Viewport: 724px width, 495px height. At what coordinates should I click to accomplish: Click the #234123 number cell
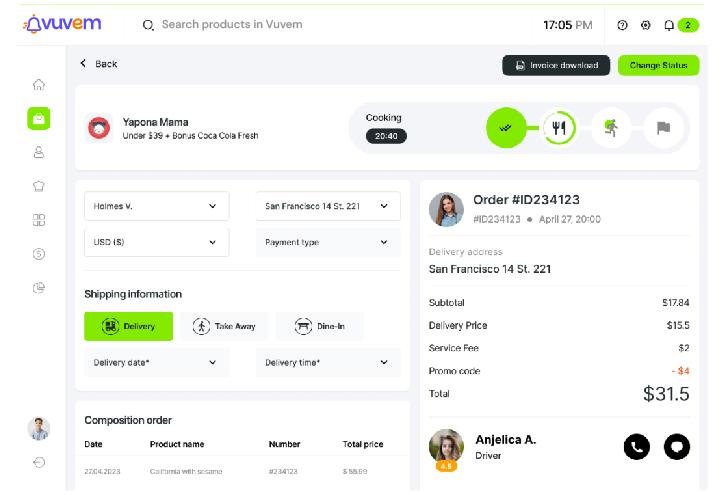click(283, 471)
